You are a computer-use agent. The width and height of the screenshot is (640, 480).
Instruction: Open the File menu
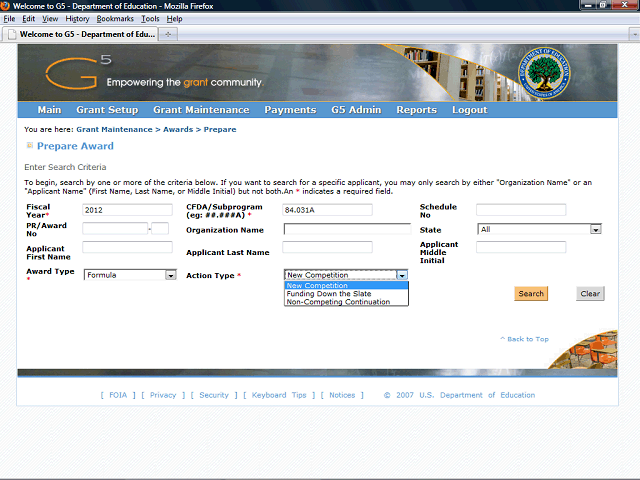click(x=9, y=19)
